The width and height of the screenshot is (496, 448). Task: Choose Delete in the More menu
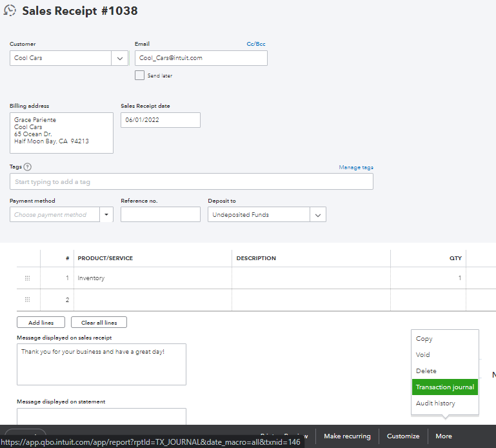(x=426, y=371)
